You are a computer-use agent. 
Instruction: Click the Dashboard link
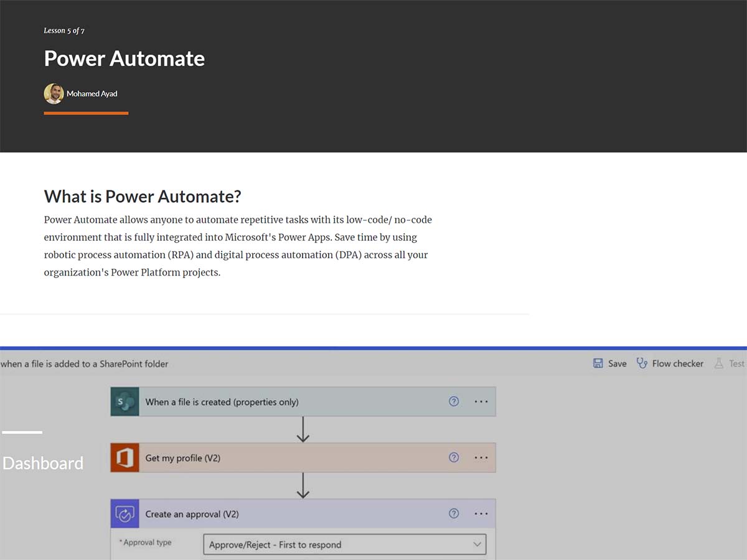43,463
